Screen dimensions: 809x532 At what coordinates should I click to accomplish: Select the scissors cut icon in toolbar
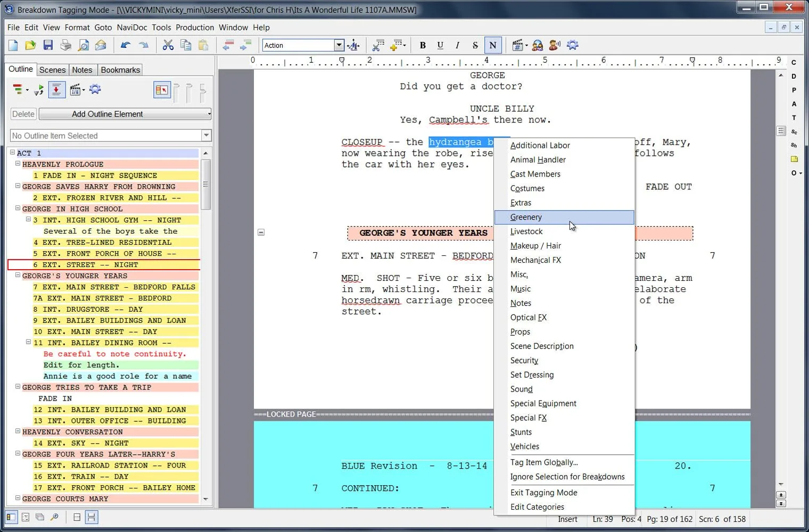[168, 45]
